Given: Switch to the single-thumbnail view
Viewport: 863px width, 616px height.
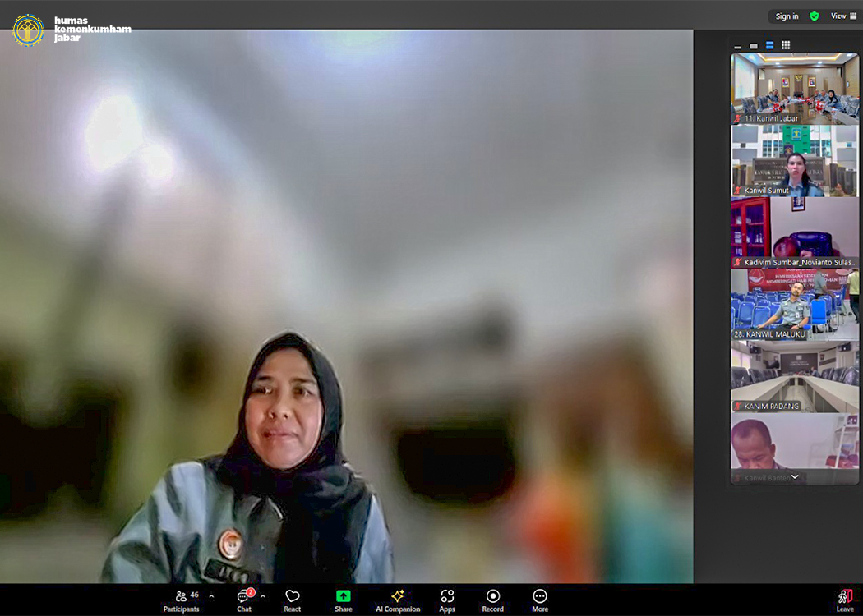Looking at the screenshot, I should pos(754,46).
